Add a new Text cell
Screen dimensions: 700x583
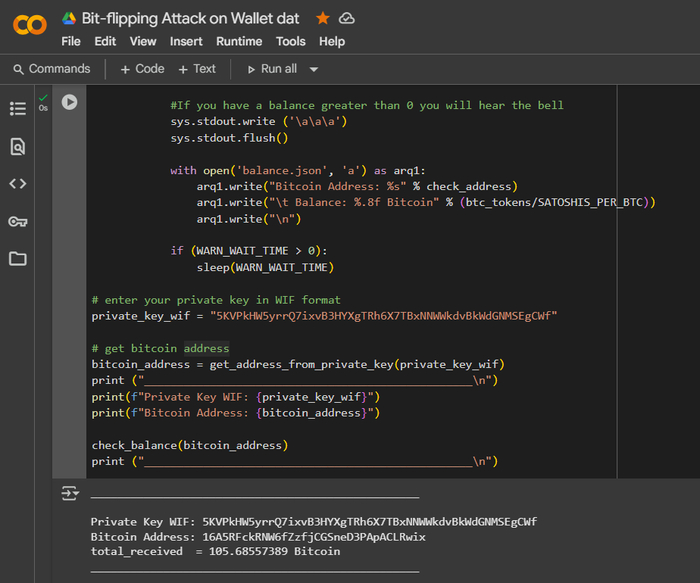coord(197,69)
